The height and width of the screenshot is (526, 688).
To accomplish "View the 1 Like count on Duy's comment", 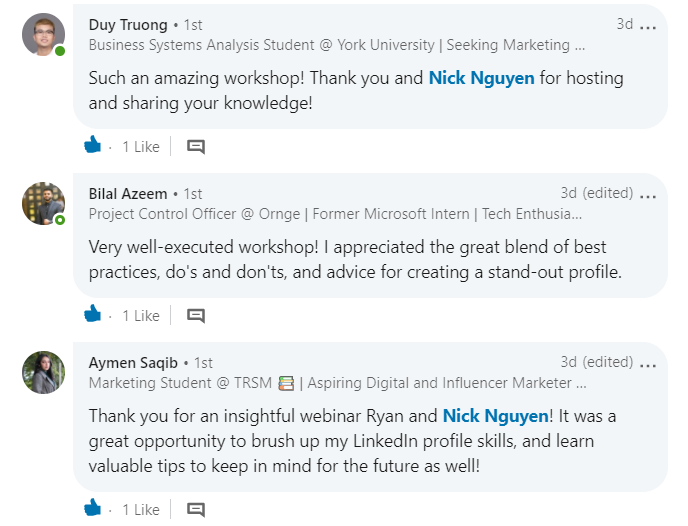I will pos(141,147).
